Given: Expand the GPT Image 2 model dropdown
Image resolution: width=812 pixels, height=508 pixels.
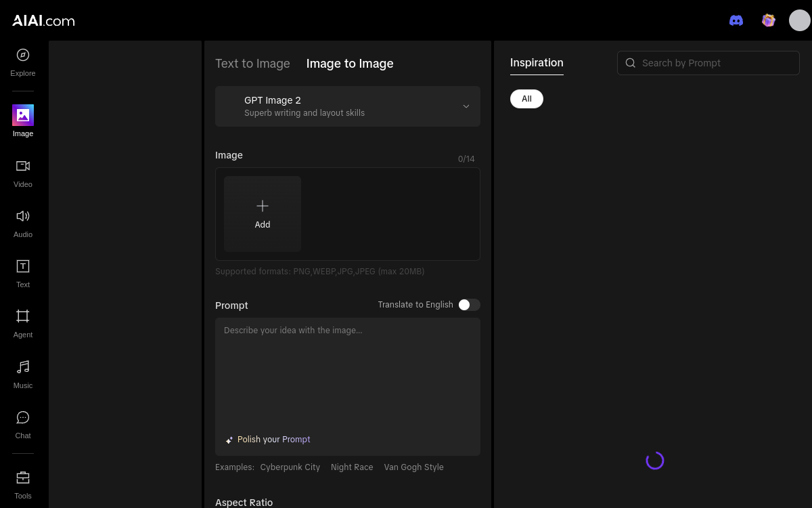Looking at the screenshot, I should (348, 106).
